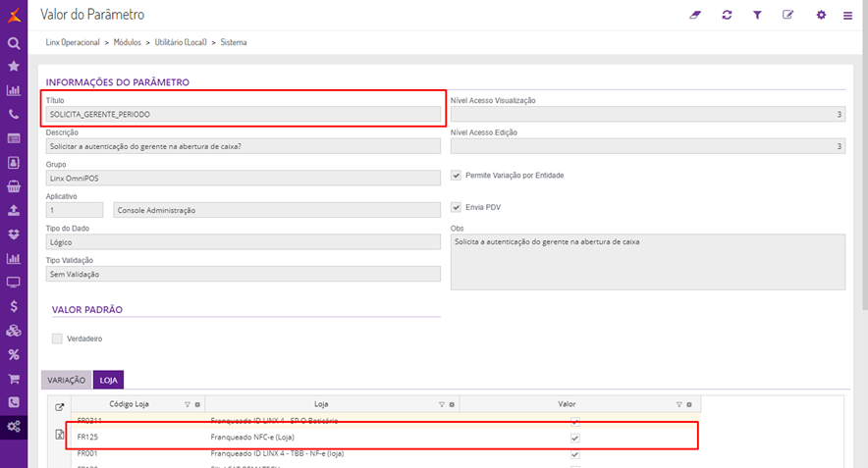Image resolution: width=868 pixels, height=468 pixels.
Task: Open filter dropdown on Código Loja column
Action: pyautogui.click(x=188, y=404)
